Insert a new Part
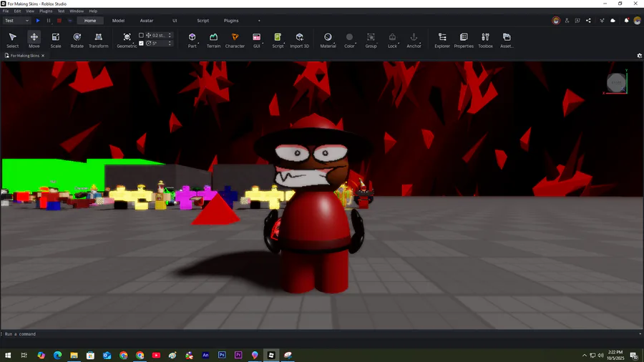 point(192,40)
